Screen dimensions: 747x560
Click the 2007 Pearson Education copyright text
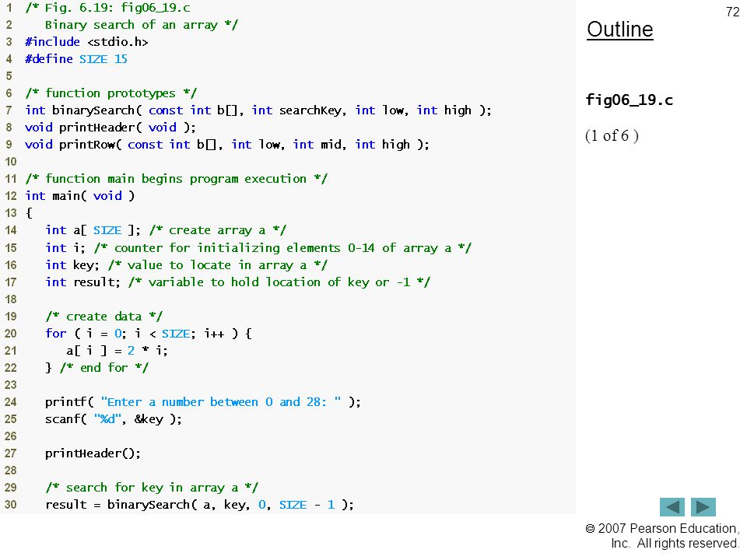coord(662,536)
